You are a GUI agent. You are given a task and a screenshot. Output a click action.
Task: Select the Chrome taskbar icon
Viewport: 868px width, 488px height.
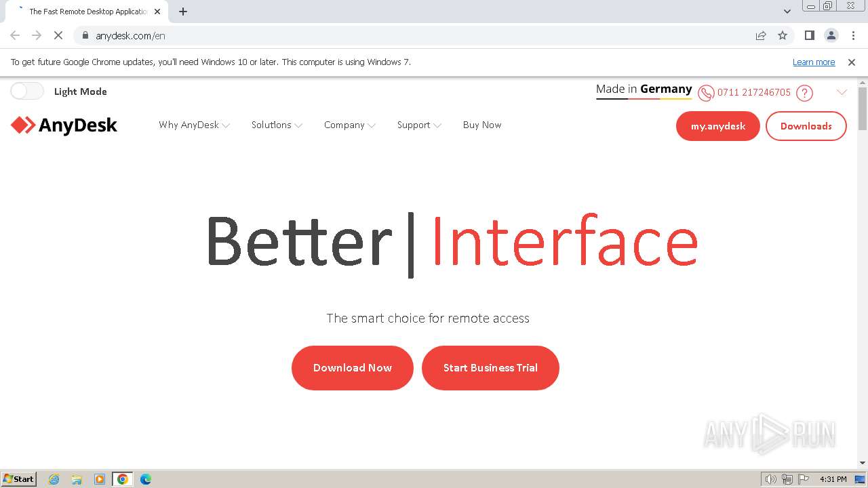point(123,479)
